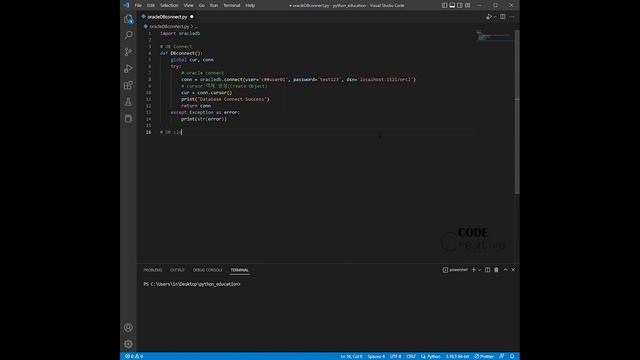Click line number 16 in gutter
Image resolution: width=640 pixels, height=360 pixels.
pos(149,132)
